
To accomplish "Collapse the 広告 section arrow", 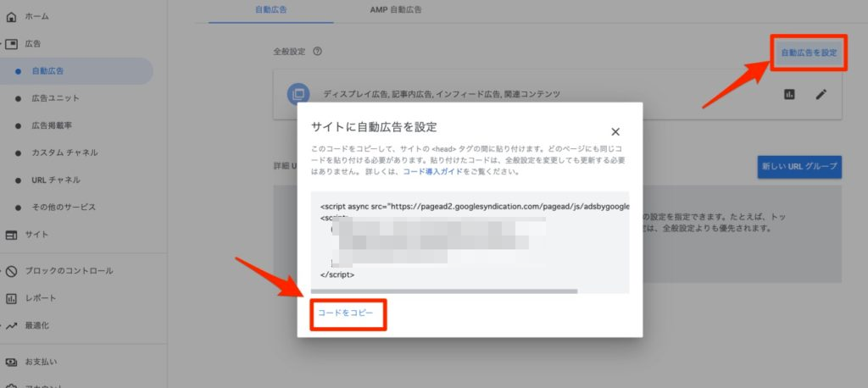I will (1, 44).
